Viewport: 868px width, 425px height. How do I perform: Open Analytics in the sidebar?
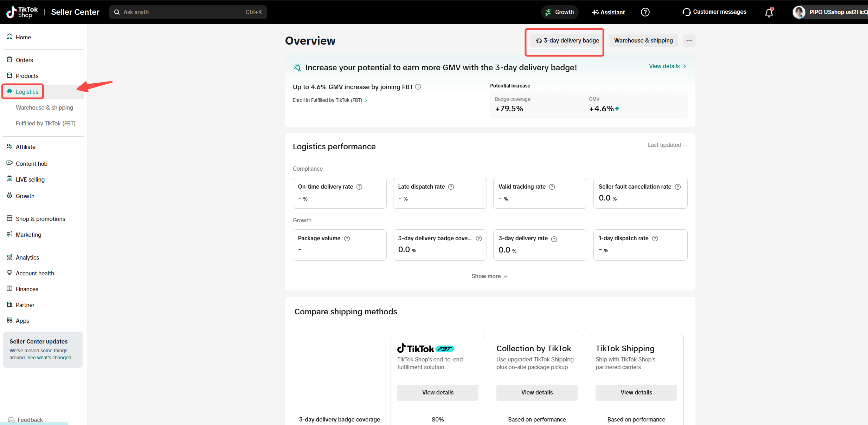(x=27, y=257)
